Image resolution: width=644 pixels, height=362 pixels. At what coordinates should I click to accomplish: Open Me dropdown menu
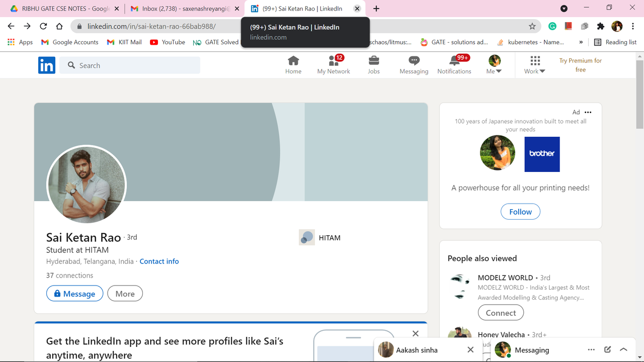coord(495,65)
